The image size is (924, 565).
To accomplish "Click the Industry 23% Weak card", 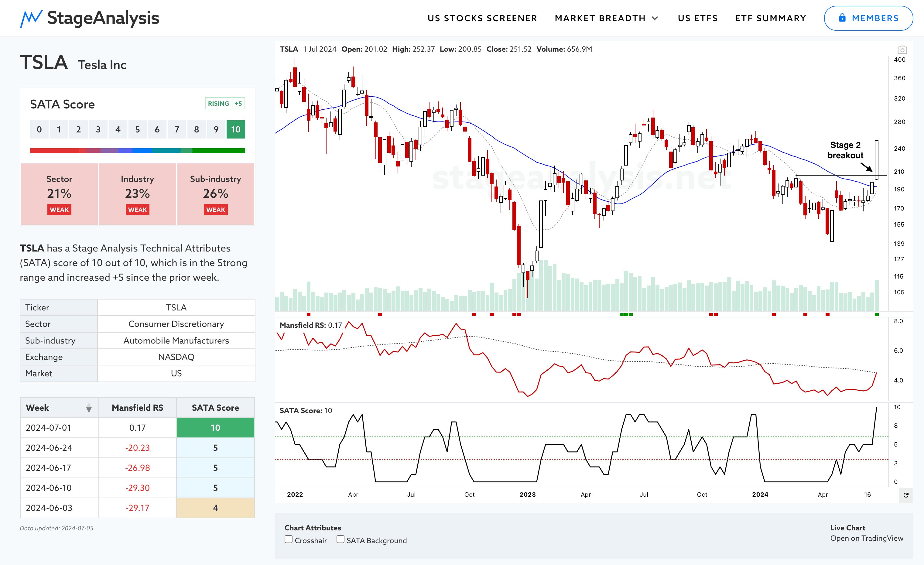I will pyautogui.click(x=137, y=194).
